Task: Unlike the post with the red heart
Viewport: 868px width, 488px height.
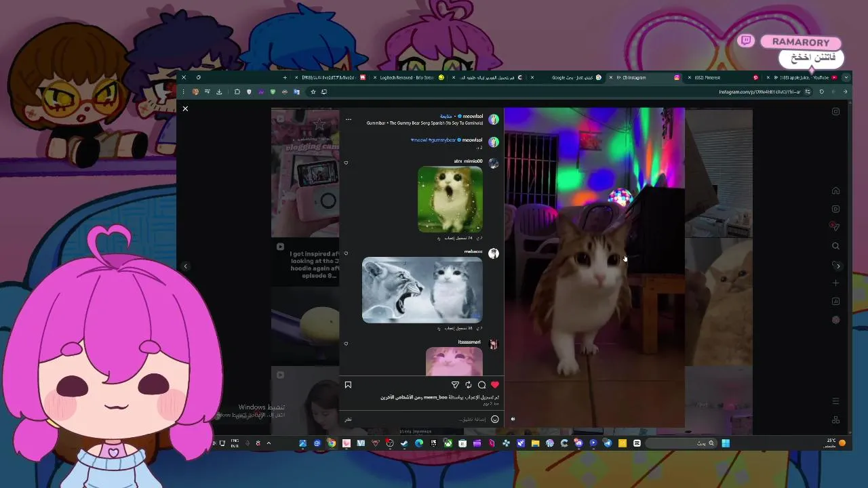Action: [x=495, y=385]
